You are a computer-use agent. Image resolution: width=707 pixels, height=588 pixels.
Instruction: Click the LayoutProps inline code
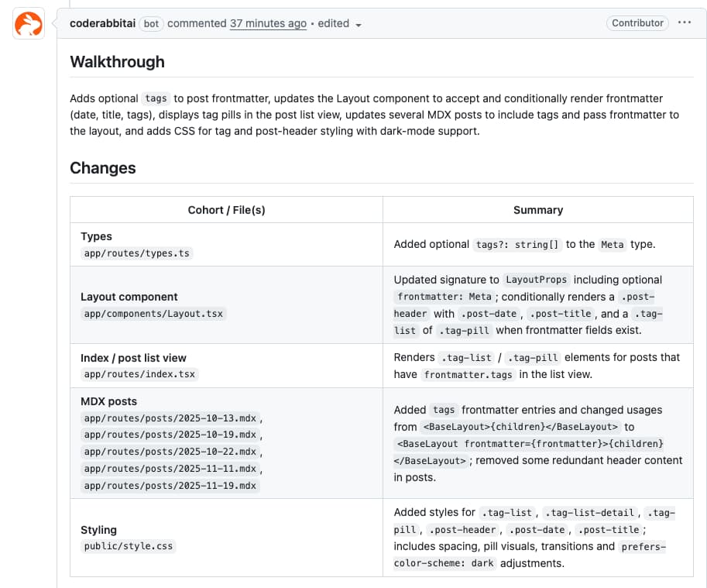click(537, 280)
